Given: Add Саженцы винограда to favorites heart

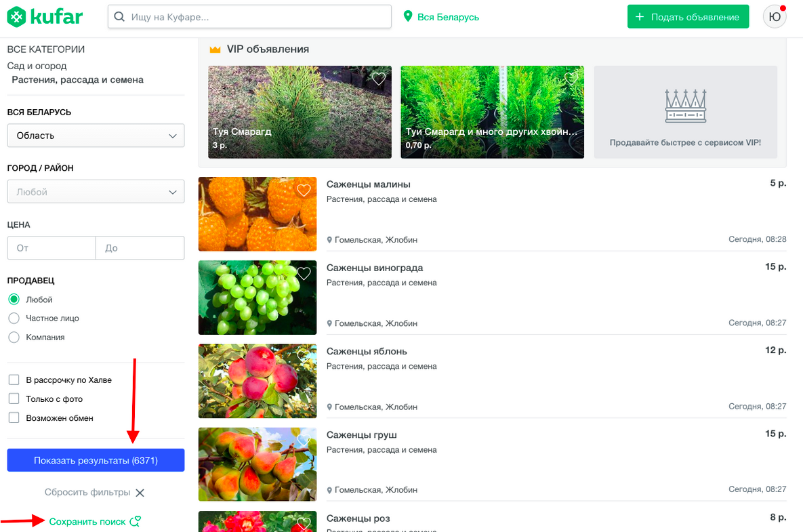Looking at the screenshot, I should (x=304, y=273).
